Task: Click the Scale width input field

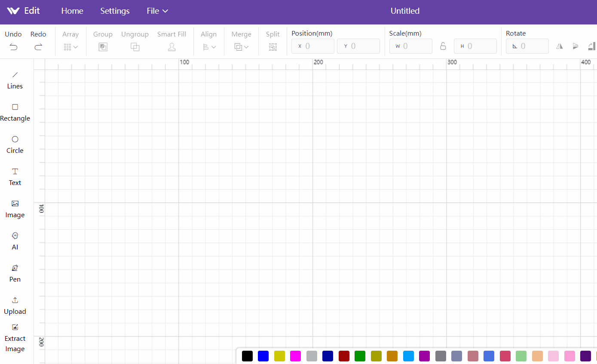Action: (x=411, y=46)
